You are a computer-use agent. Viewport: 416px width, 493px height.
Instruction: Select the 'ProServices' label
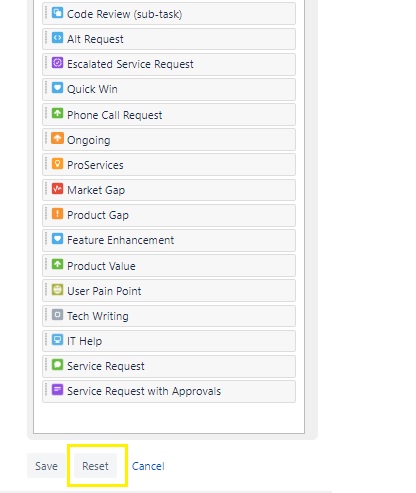95,165
